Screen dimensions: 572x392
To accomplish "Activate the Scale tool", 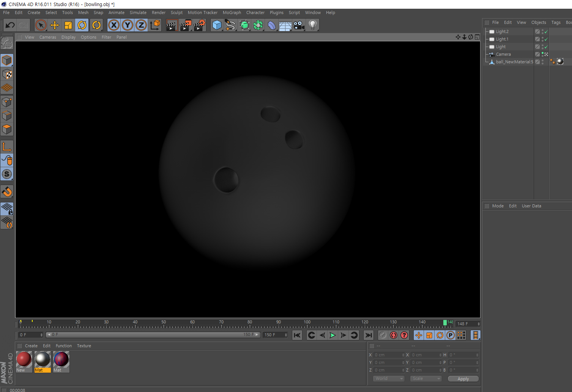I will pos(68,25).
